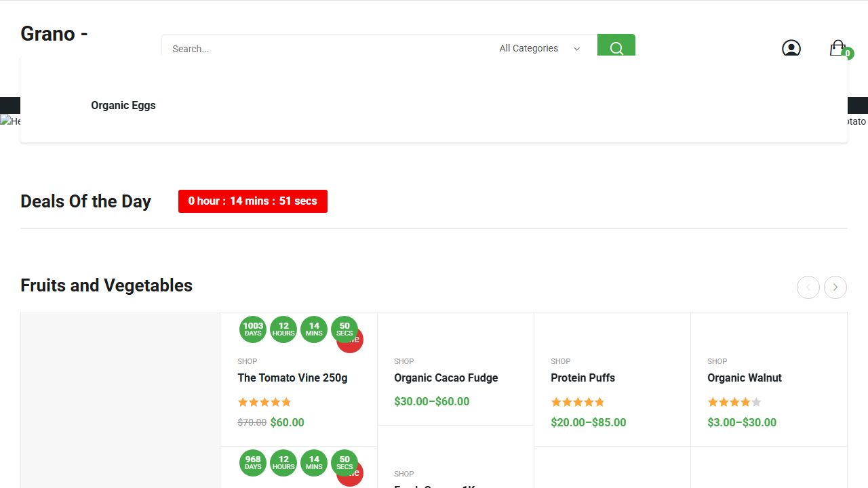Open the Organic Walnut product page
This screenshot has height=488, width=868.
coord(745,378)
